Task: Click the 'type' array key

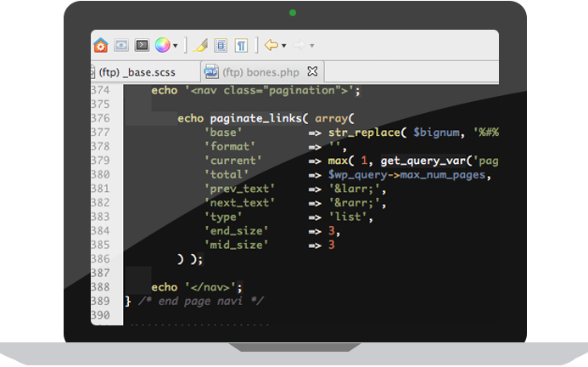Action: tap(223, 217)
